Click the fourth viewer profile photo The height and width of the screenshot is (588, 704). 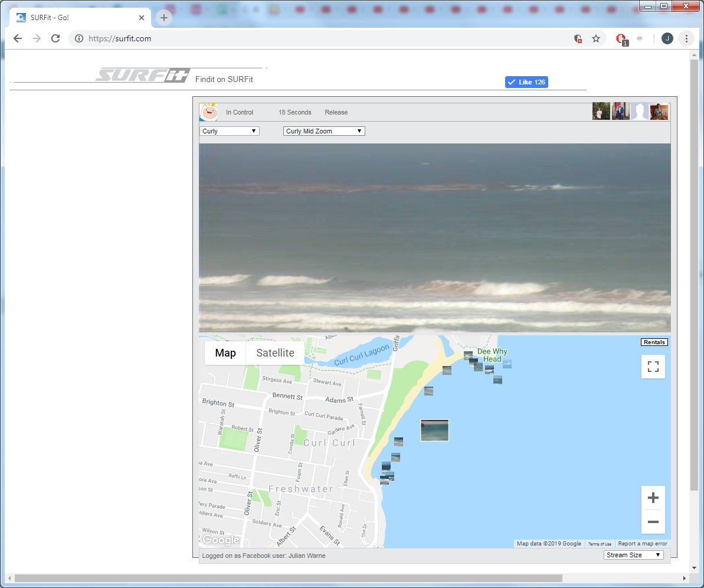tap(659, 111)
